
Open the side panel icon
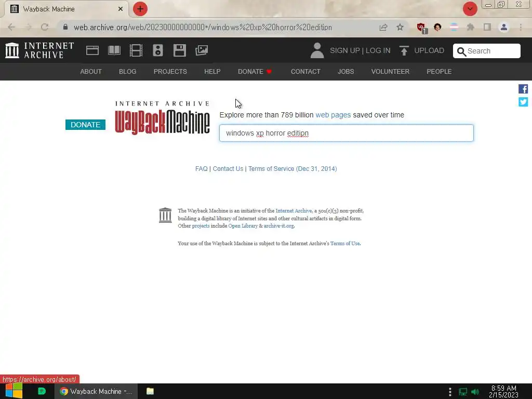click(x=487, y=27)
